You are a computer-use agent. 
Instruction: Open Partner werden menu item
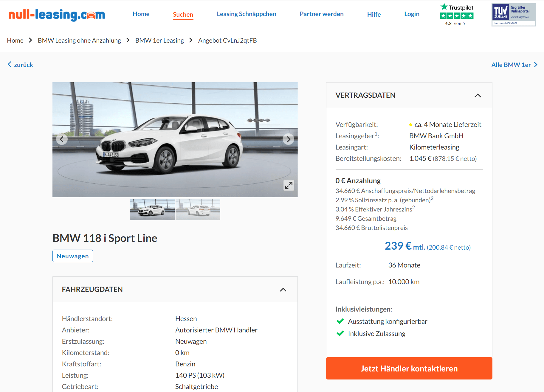point(322,14)
